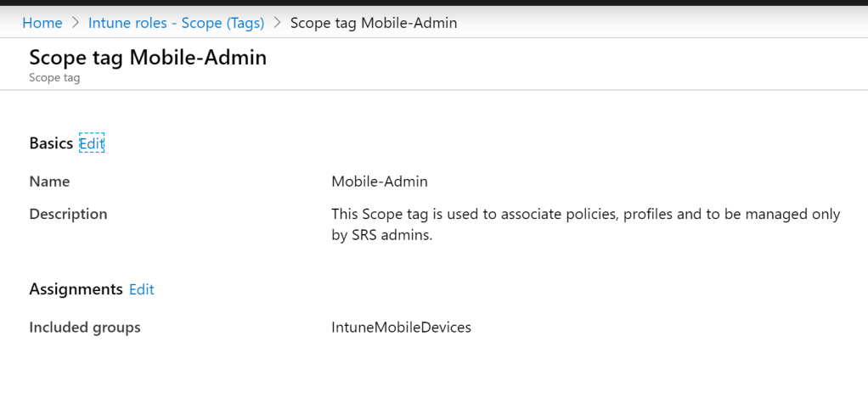This screenshot has height=420, width=868.
Task: Click the Mobile-Admin name value
Action: pos(379,182)
